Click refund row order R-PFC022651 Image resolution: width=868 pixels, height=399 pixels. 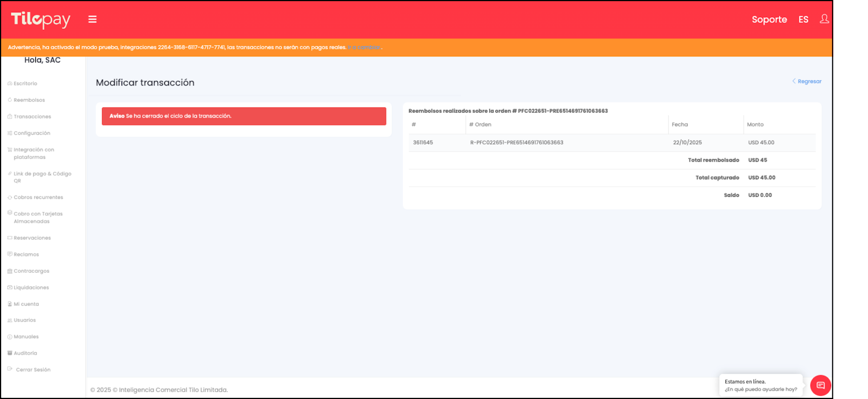click(x=516, y=143)
